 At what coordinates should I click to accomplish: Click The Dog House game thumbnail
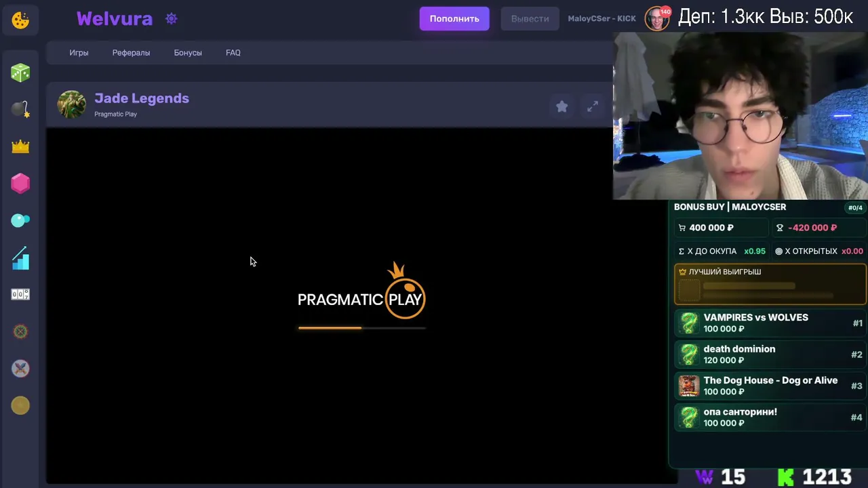(689, 386)
